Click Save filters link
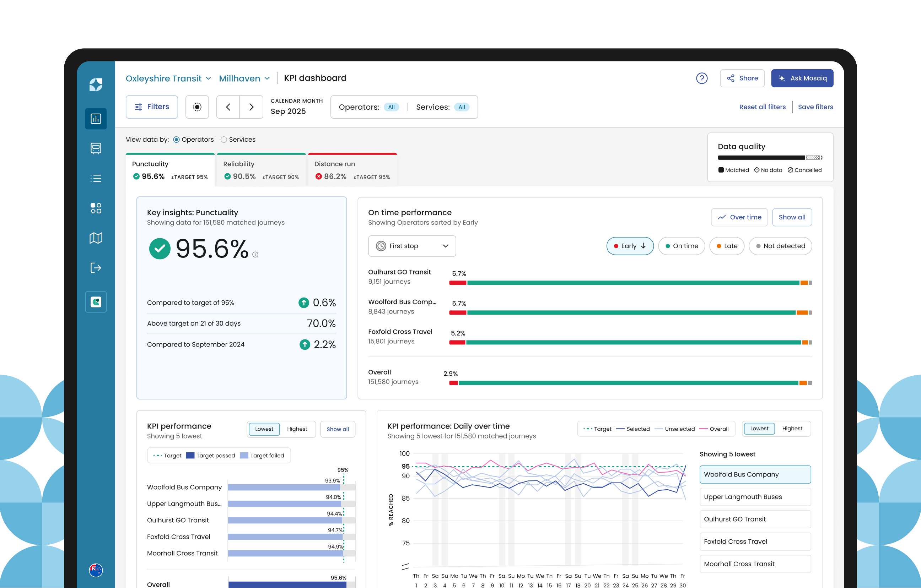921x588 pixels. (x=815, y=107)
